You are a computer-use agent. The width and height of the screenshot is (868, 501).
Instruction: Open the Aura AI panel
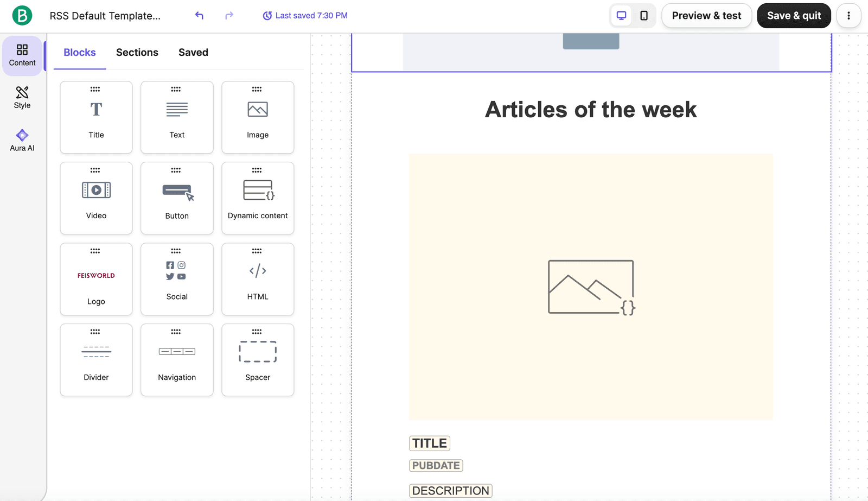[x=22, y=141]
